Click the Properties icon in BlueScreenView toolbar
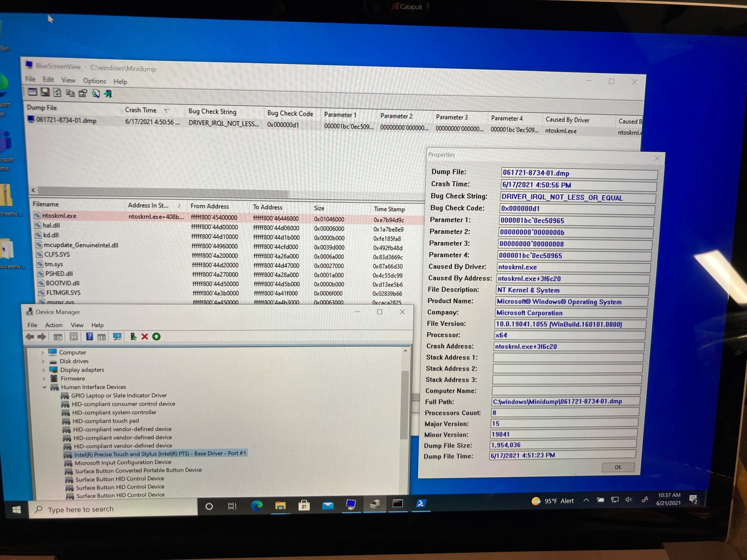Viewport: 747px width, 560px height. point(83,93)
